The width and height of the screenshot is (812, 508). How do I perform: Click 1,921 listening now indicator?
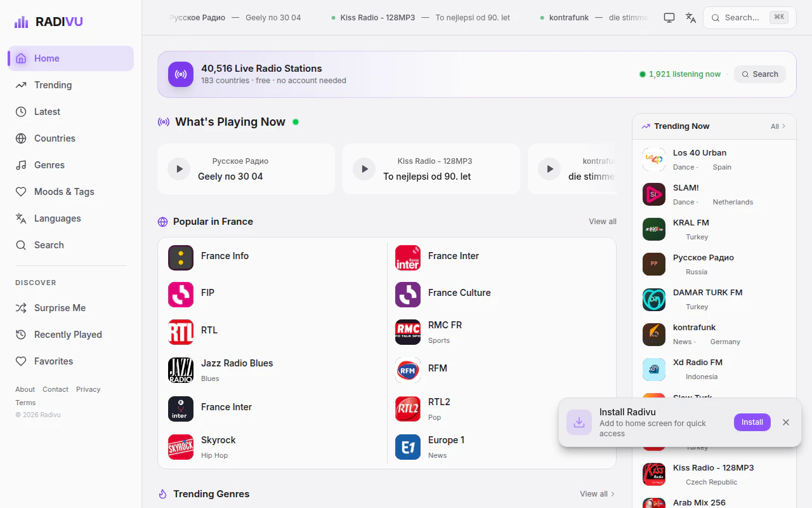(680, 74)
